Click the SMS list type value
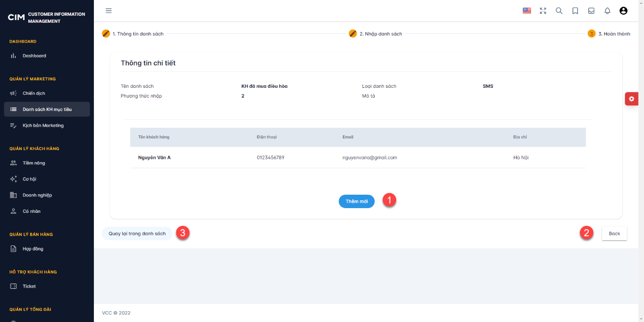This screenshot has width=644, height=322. [488, 86]
